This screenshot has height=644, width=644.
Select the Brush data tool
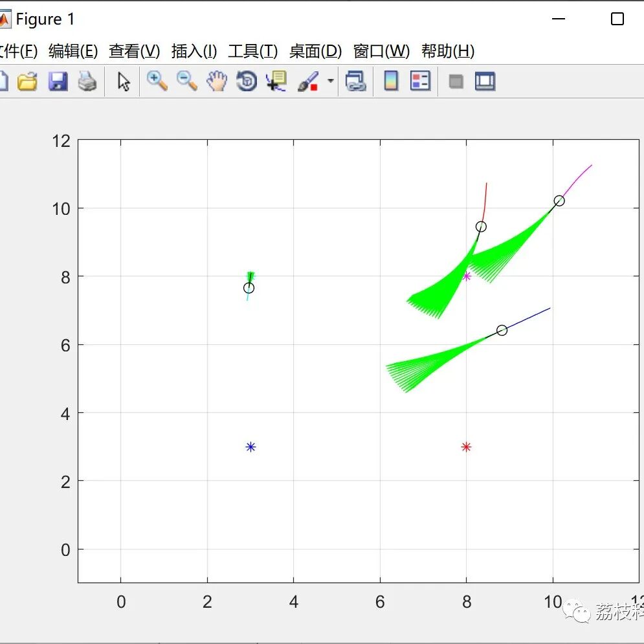(x=308, y=81)
